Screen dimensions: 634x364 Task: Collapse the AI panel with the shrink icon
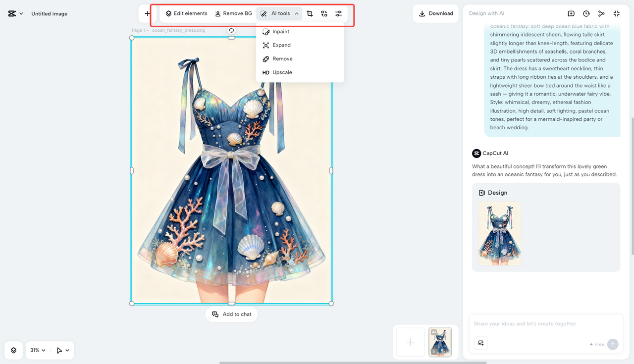pos(617,13)
